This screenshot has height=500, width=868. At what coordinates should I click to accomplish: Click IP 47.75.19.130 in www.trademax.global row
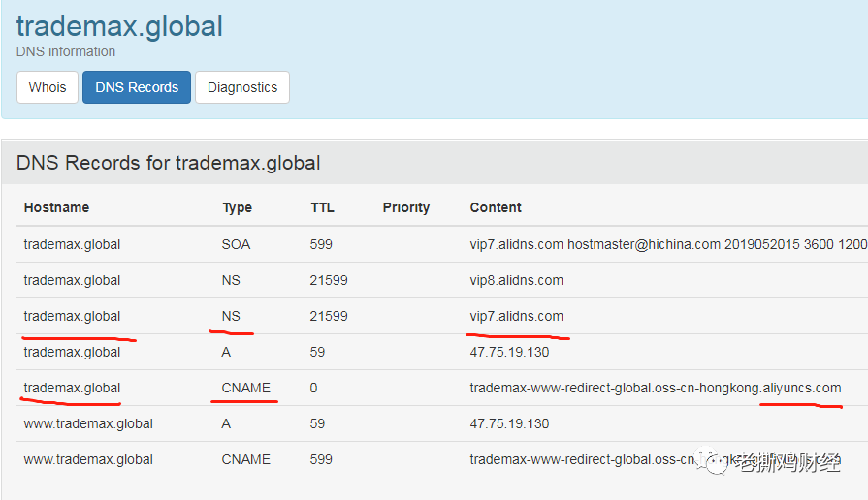[x=509, y=423]
